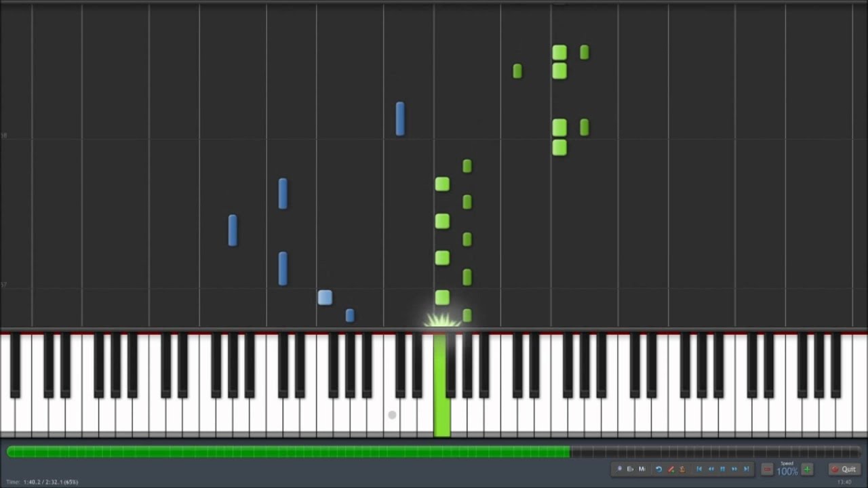Decrease speed with the red minus button
The width and height of the screenshot is (868, 488).
pyautogui.click(x=767, y=469)
